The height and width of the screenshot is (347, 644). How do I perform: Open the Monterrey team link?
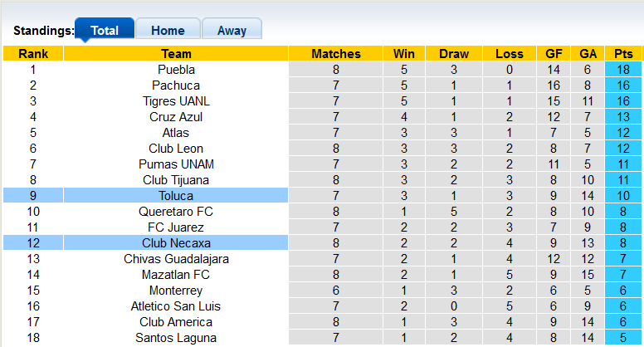point(176,291)
